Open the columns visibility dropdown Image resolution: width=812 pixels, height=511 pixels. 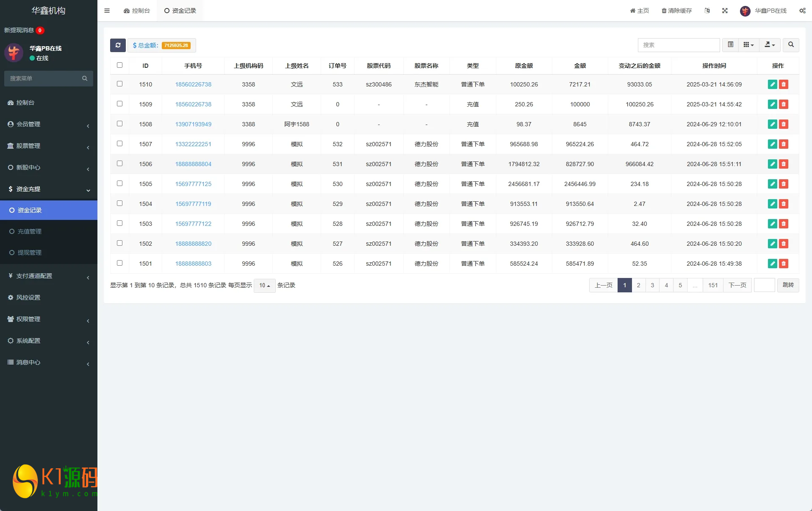point(748,45)
